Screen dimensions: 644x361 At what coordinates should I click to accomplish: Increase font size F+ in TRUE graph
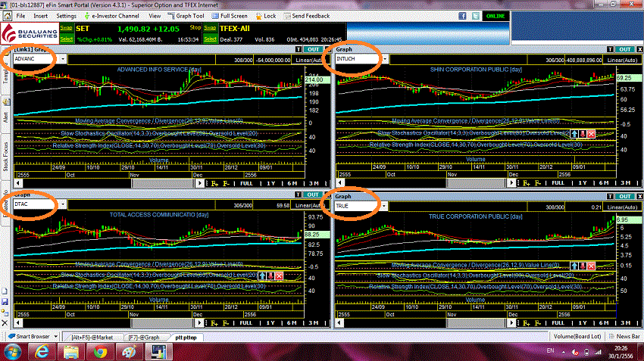point(527,323)
